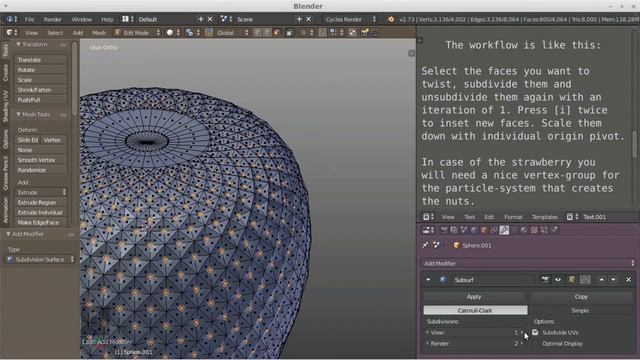The width and height of the screenshot is (640, 360).
Task: Open the 3D viewport Add menu
Action: click(x=78, y=33)
